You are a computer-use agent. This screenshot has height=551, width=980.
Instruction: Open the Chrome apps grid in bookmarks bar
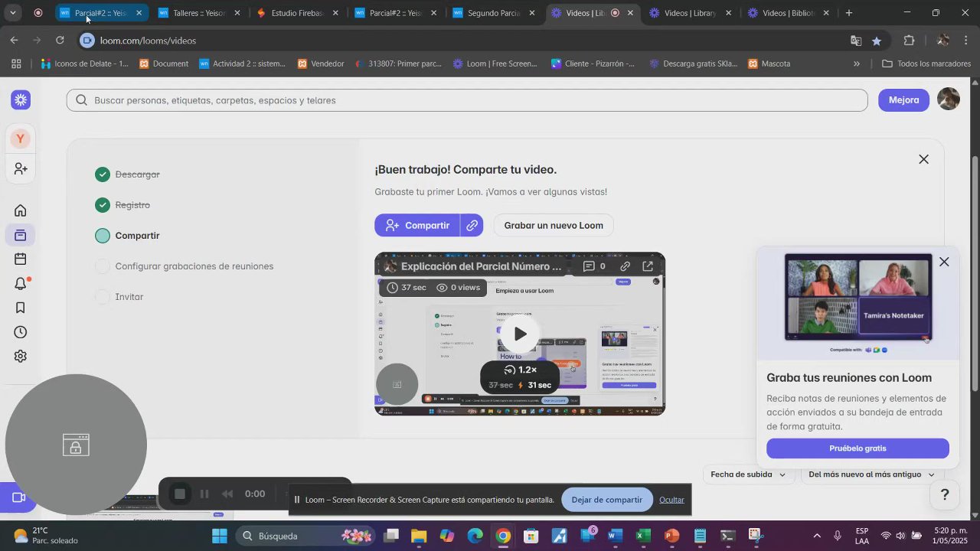[15, 64]
